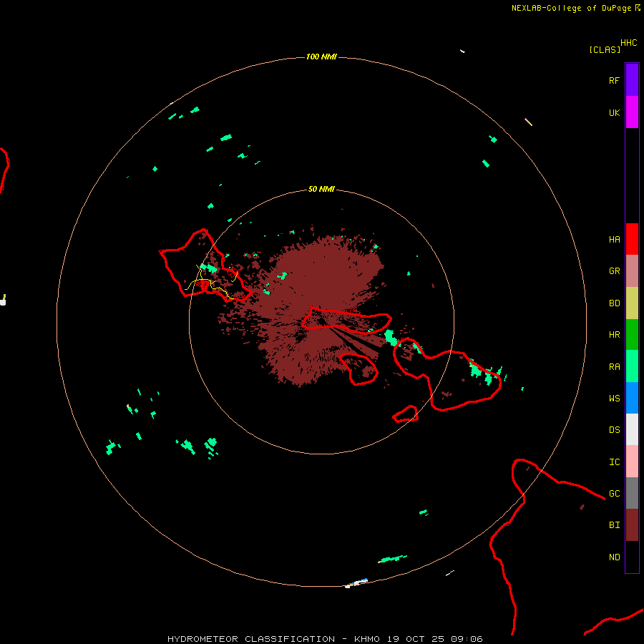This screenshot has height=644, width=644.
Task: Click the UK legend label
Action: 614,113
